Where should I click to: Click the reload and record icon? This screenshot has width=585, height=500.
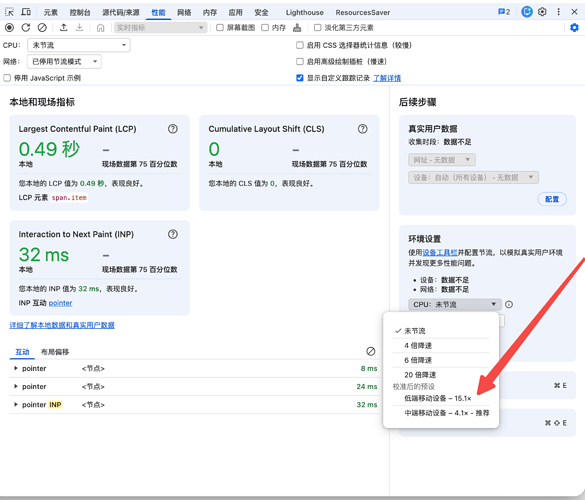[x=26, y=27]
